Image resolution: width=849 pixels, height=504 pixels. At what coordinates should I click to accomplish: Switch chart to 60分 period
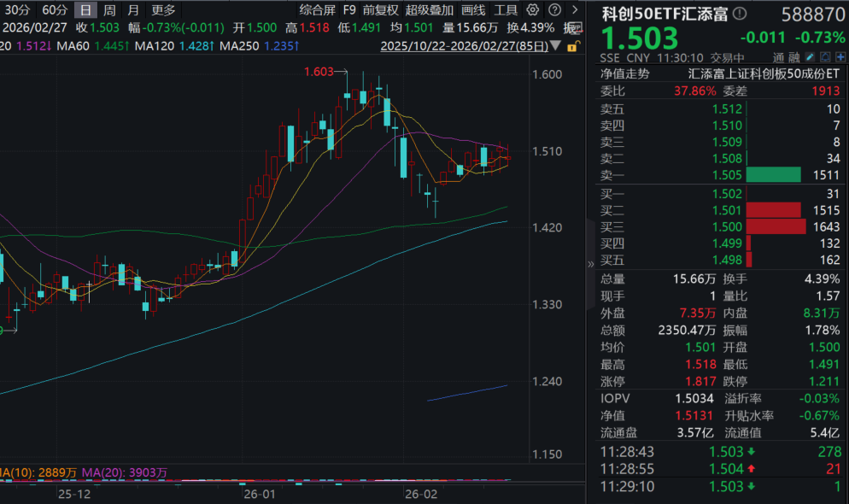pyautogui.click(x=55, y=10)
